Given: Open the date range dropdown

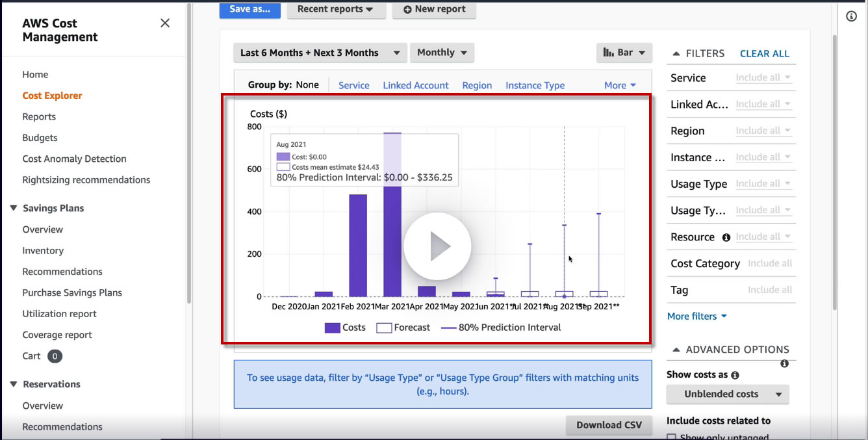Looking at the screenshot, I should click(x=320, y=53).
